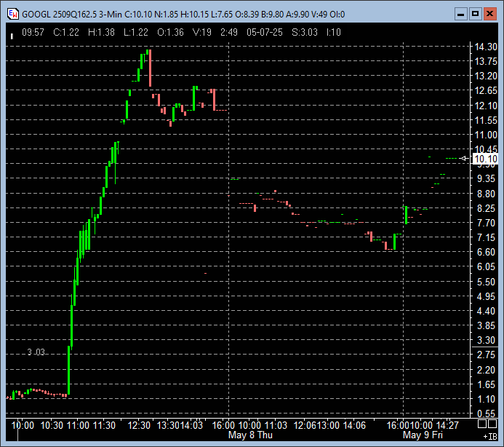The width and height of the screenshot is (504, 447).
Task: Click the 11.55 price axis label
Action: (486, 120)
